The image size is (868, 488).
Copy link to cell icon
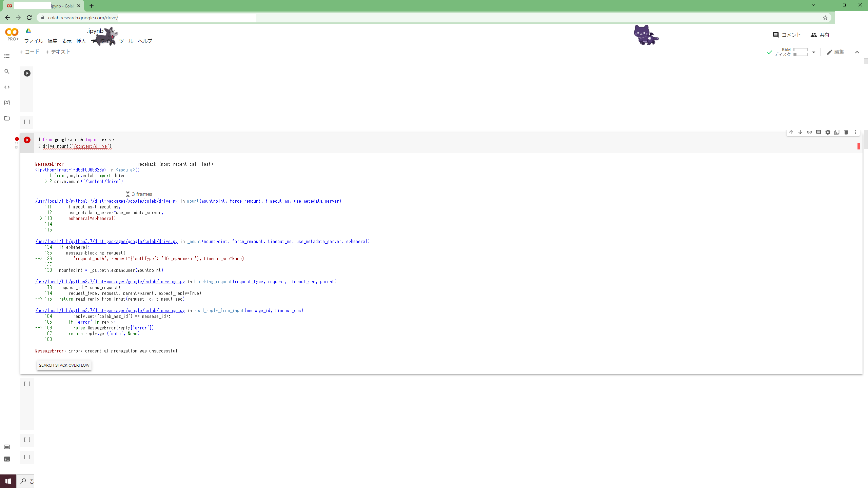[x=809, y=132]
